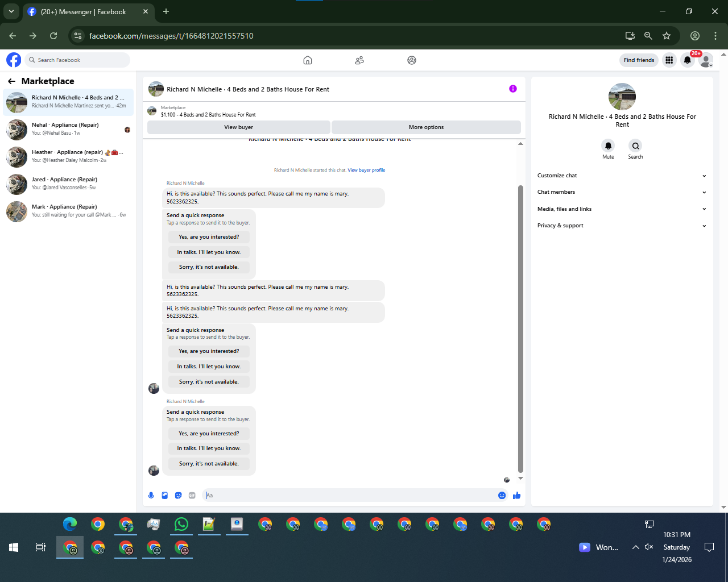Expand the Privacy & support section
Screen dimensions: 728x582
[x=622, y=226]
